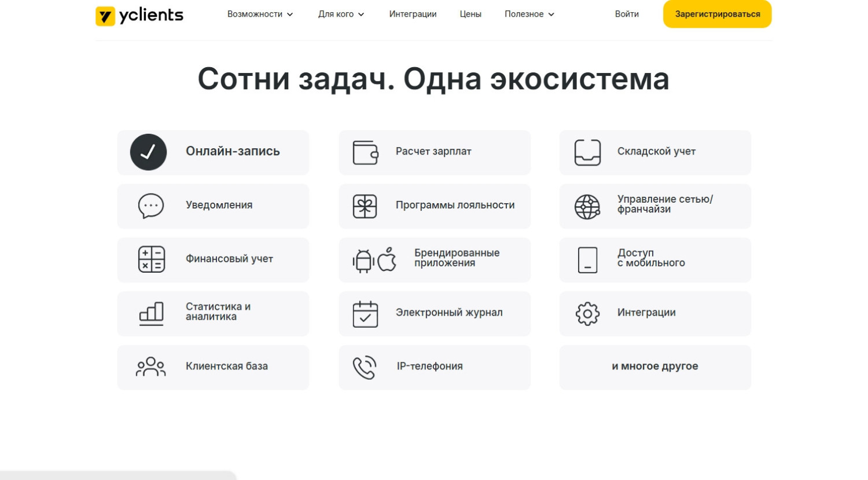Viewport: 868px width, 480px height.
Task: Expand the Полезное dropdown menu
Action: (529, 14)
